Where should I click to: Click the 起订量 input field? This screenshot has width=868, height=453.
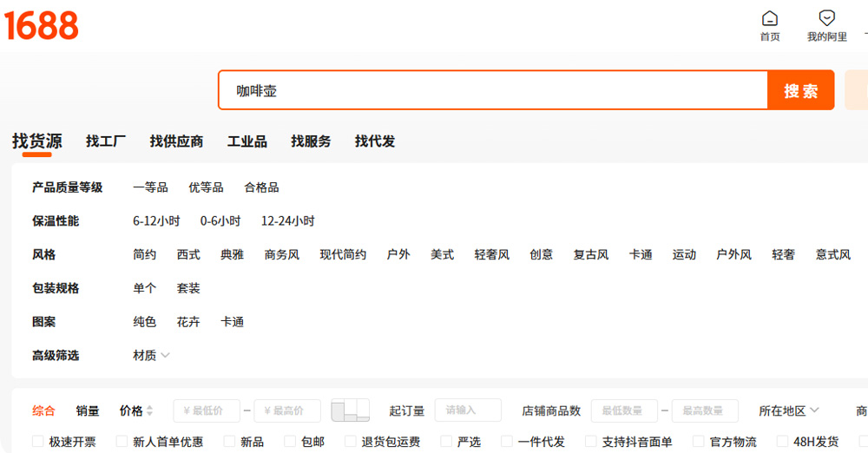pyautogui.click(x=468, y=410)
